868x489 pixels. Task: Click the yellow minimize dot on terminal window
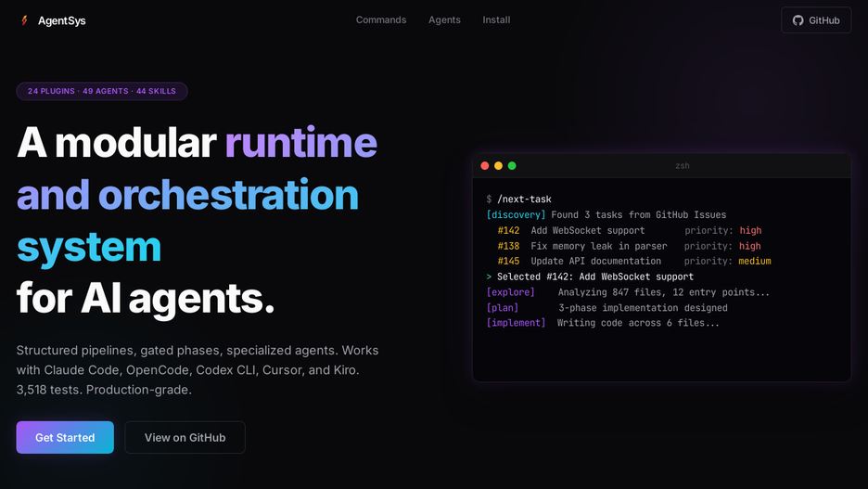[498, 165]
